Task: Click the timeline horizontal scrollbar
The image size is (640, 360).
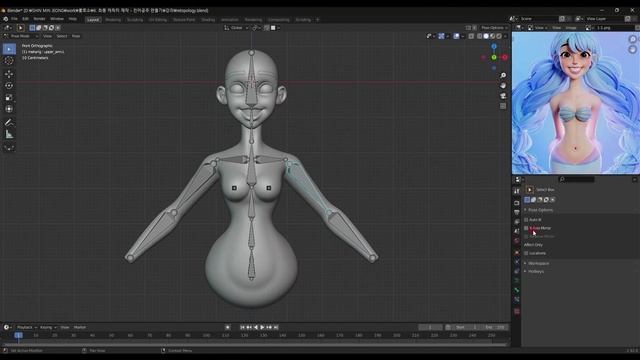Action: click(x=255, y=344)
